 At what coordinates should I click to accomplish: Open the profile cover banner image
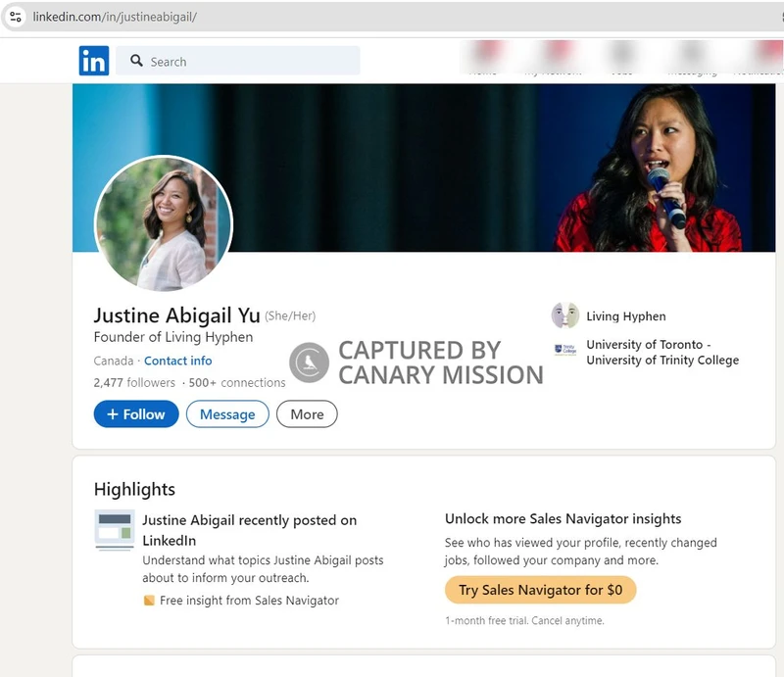tap(424, 168)
